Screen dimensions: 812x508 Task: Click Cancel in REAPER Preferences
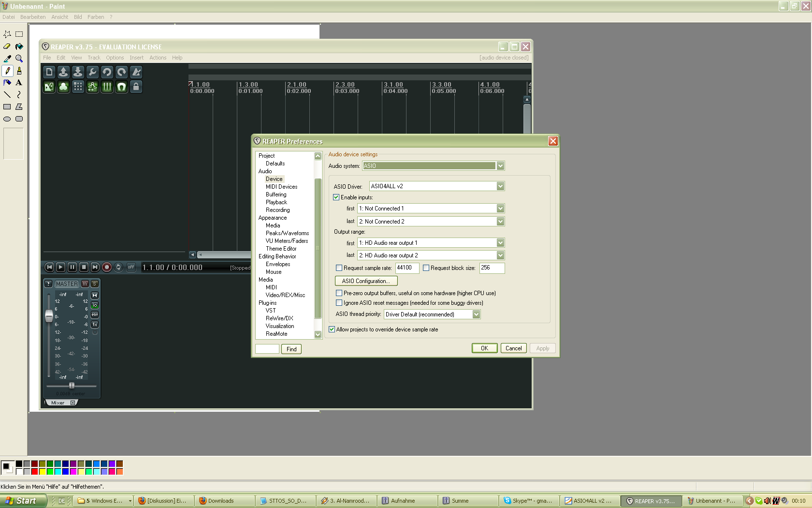click(513, 348)
